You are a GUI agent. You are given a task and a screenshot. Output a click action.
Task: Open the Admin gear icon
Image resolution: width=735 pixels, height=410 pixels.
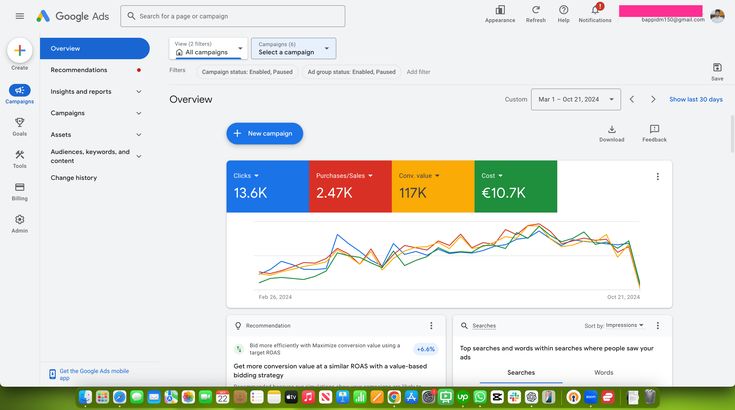20,220
